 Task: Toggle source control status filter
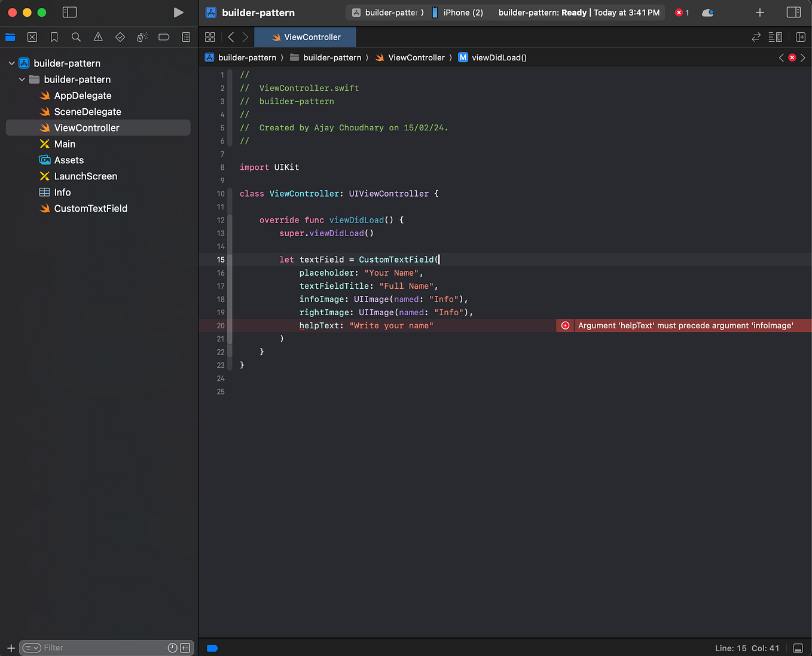[185, 648]
